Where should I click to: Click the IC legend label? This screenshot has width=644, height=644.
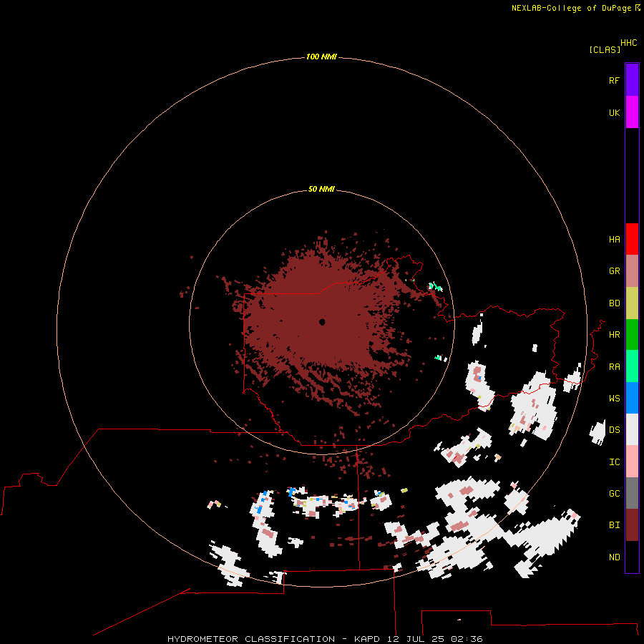pyautogui.click(x=614, y=462)
